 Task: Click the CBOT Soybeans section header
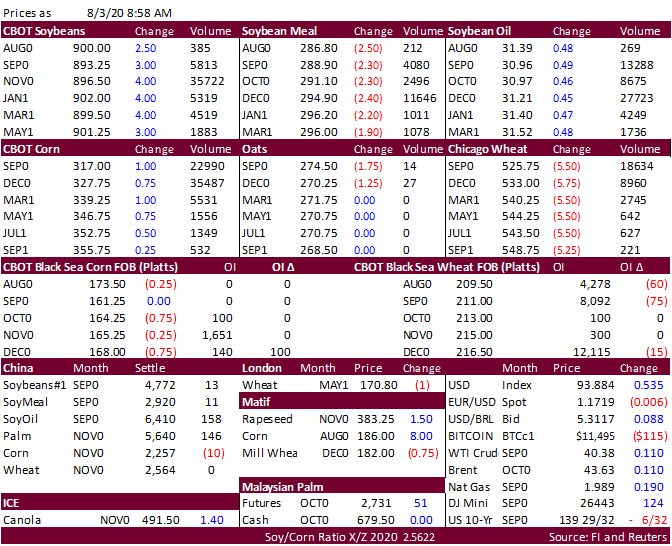point(44,31)
